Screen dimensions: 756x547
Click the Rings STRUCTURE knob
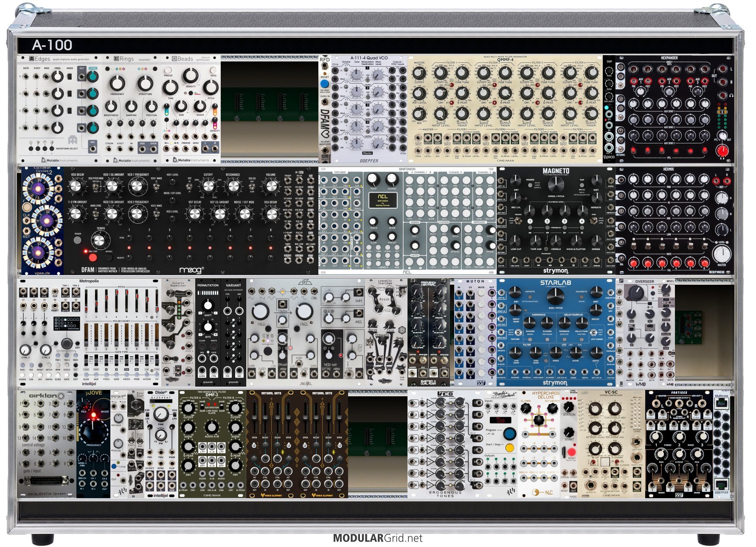(x=145, y=83)
